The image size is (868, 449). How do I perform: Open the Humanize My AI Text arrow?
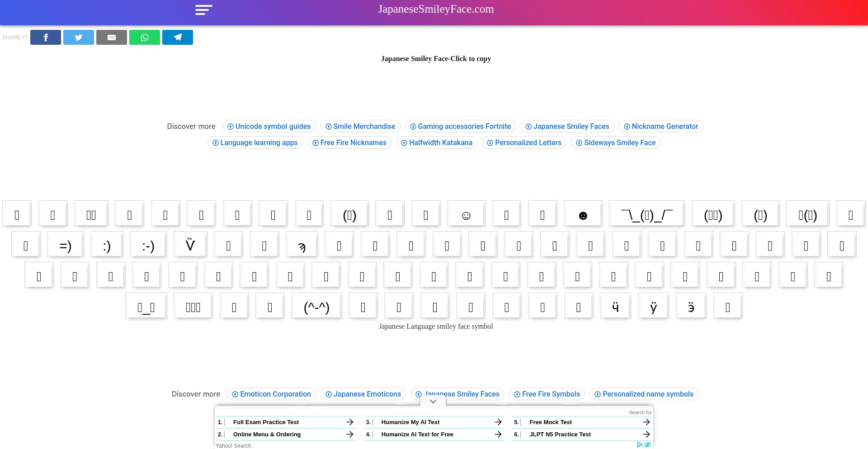pyautogui.click(x=498, y=422)
